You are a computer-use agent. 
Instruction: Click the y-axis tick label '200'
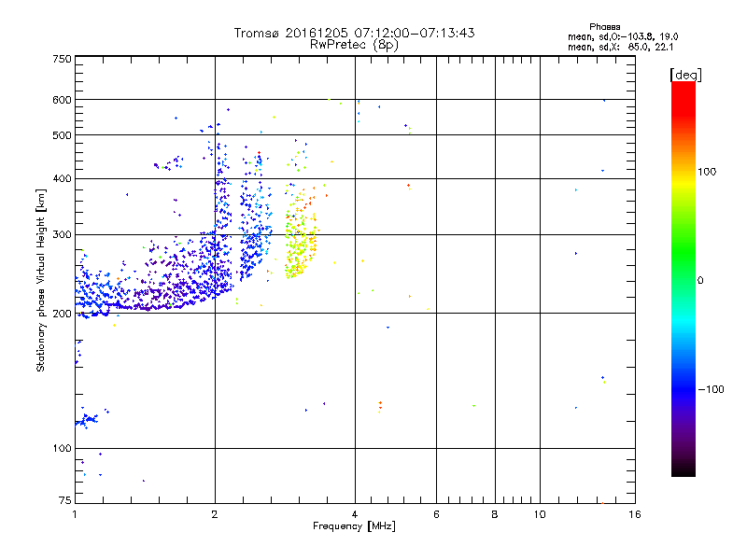(x=62, y=314)
